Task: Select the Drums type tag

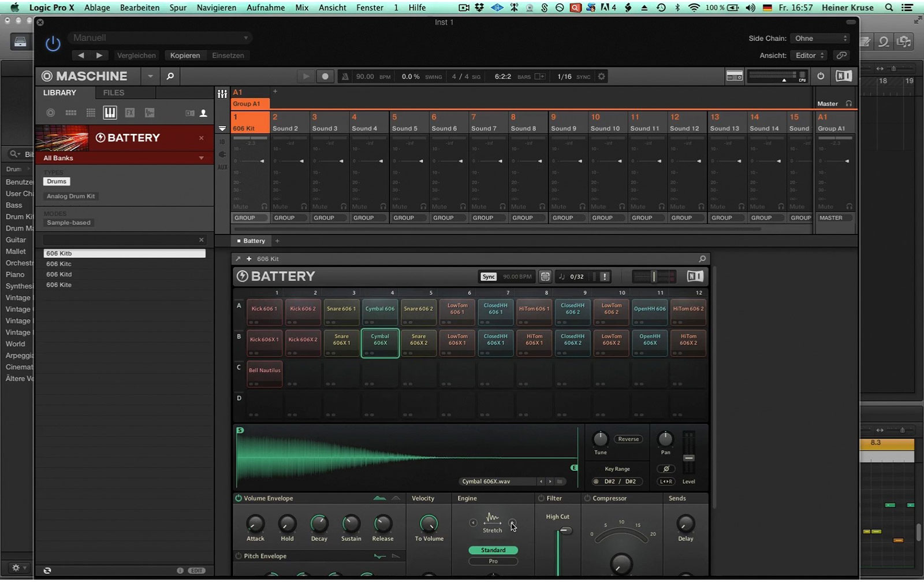Action: click(57, 181)
